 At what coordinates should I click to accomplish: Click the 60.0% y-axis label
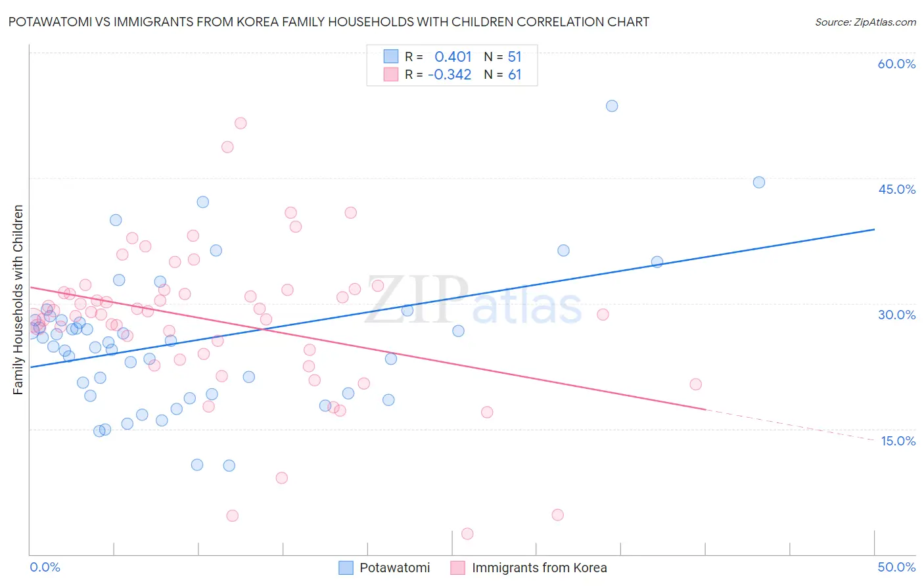coord(896,64)
